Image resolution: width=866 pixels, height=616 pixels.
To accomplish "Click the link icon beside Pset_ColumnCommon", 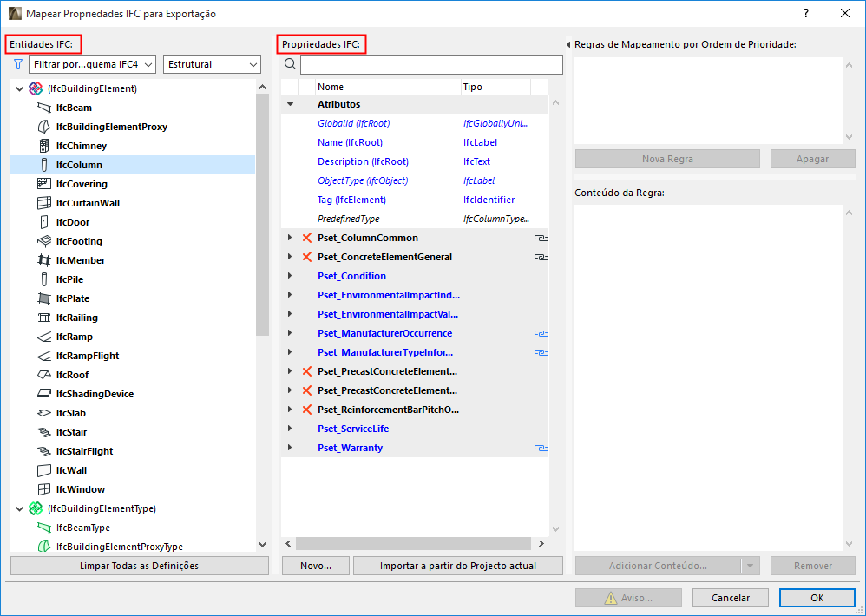I will coord(541,238).
